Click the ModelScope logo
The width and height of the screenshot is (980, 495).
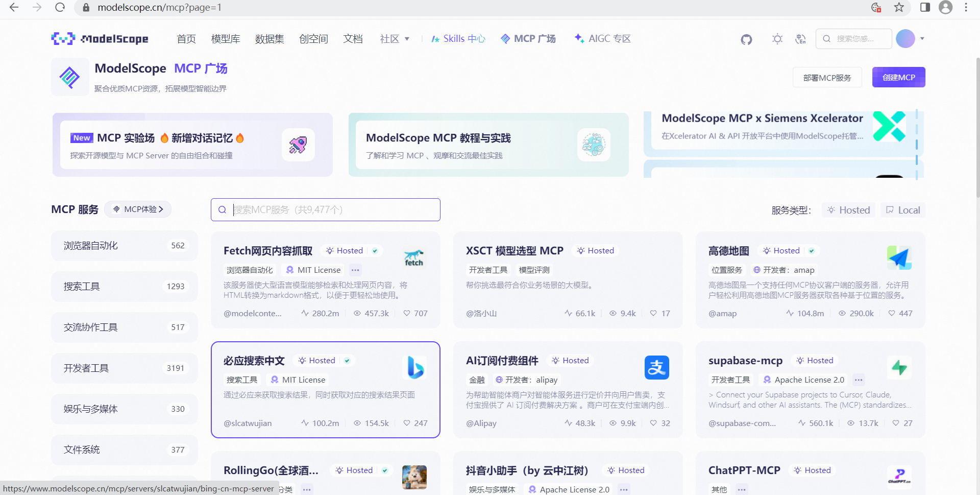(x=100, y=39)
